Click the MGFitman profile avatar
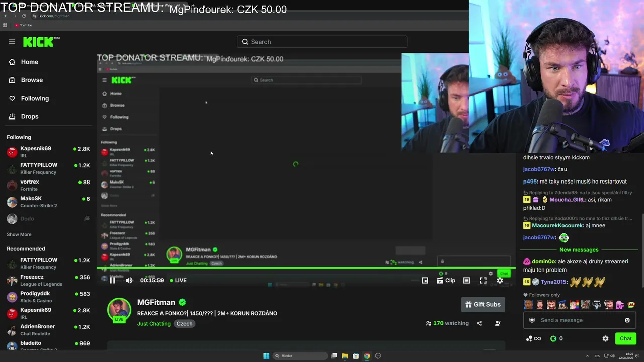The width and height of the screenshot is (644, 362). coord(119,310)
